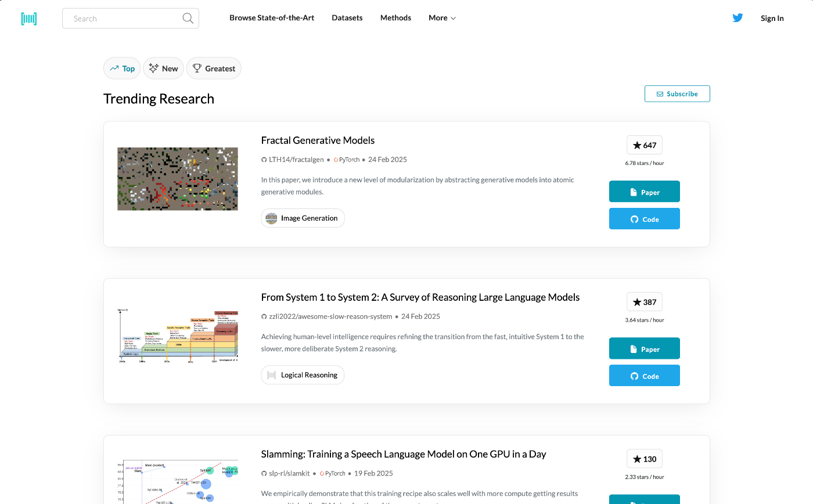
Task: Open Code for Fractal Generative Models
Action: coord(645,219)
